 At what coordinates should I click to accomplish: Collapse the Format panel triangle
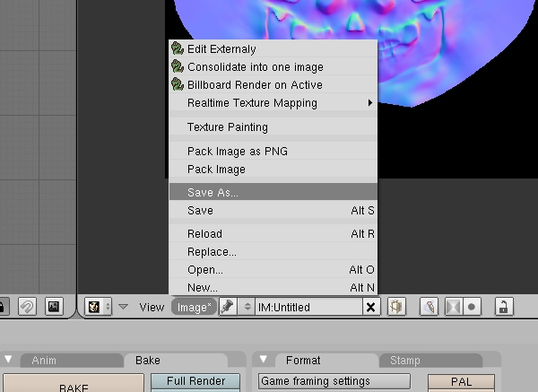pyautogui.click(x=263, y=360)
